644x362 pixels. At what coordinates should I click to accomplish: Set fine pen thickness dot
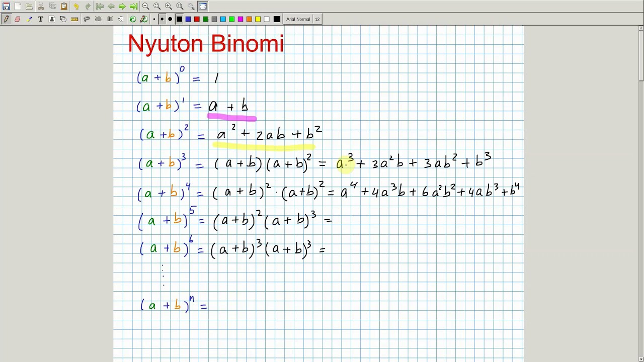[x=154, y=19]
